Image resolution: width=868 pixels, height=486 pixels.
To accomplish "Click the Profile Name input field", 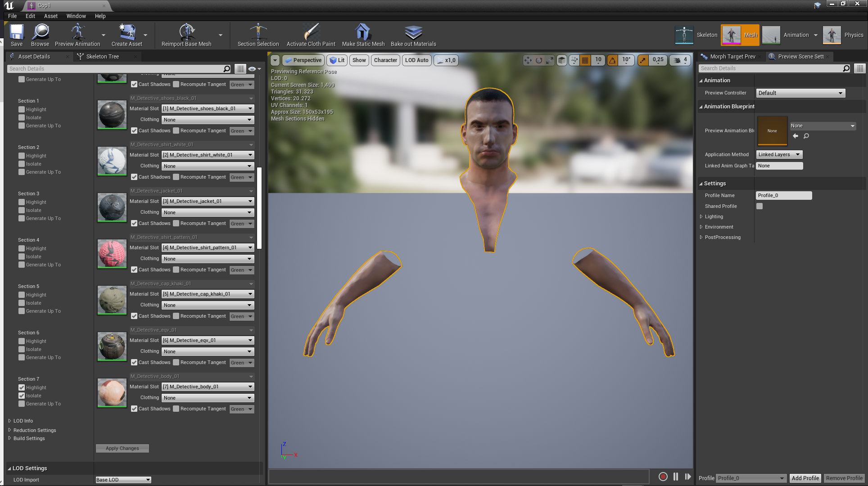I will point(783,195).
